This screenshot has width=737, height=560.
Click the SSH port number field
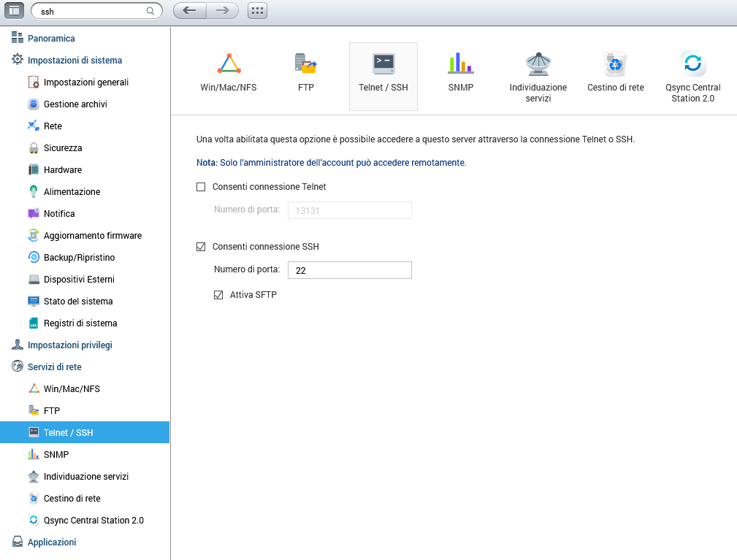(x=349, y=270)
